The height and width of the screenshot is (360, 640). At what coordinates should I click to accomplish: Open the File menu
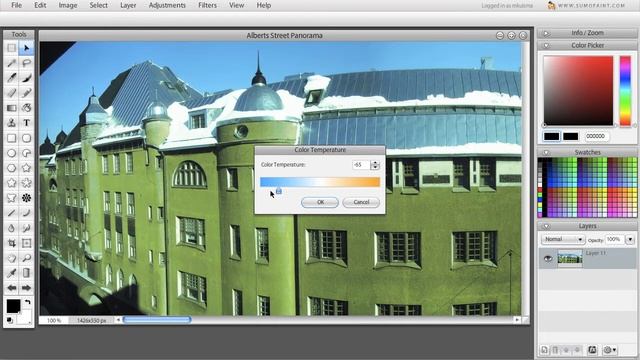16,5
